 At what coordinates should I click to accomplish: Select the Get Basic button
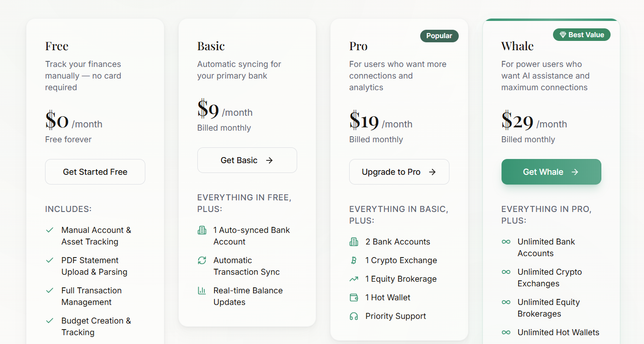pos(247,160)
